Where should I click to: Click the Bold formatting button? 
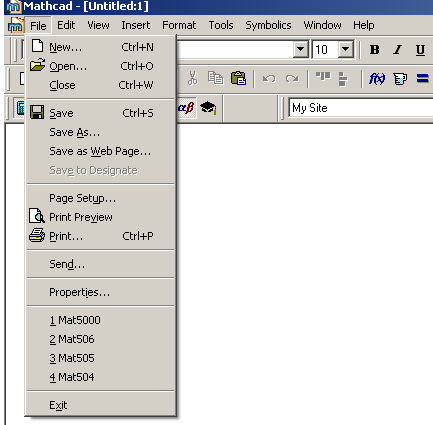pyautogui.click(x=375, y=50)
